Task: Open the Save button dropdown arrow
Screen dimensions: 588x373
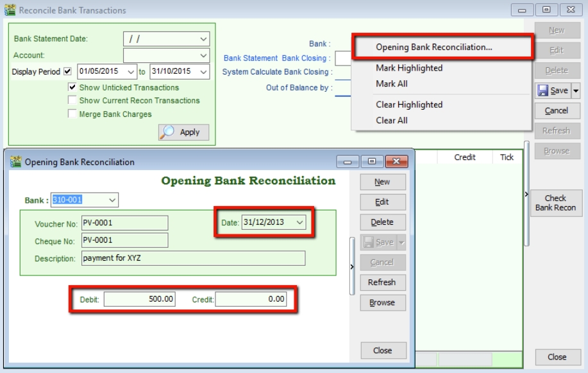Action: [575, 91]
